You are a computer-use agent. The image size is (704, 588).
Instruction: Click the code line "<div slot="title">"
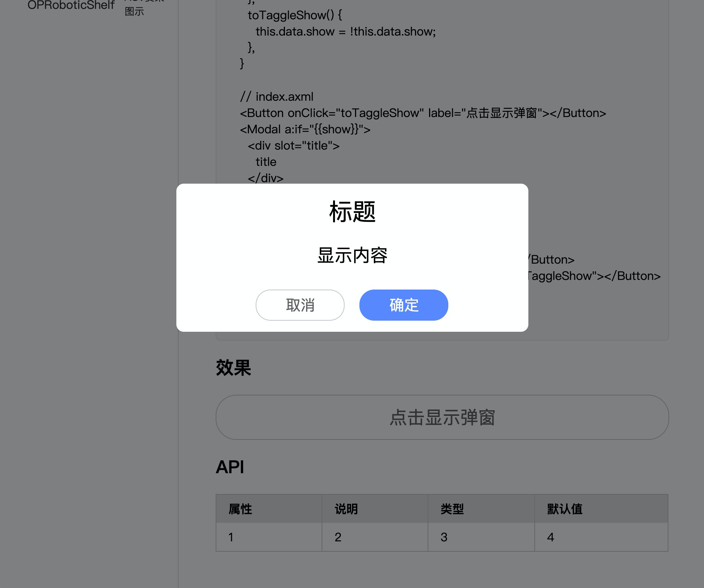294,146
